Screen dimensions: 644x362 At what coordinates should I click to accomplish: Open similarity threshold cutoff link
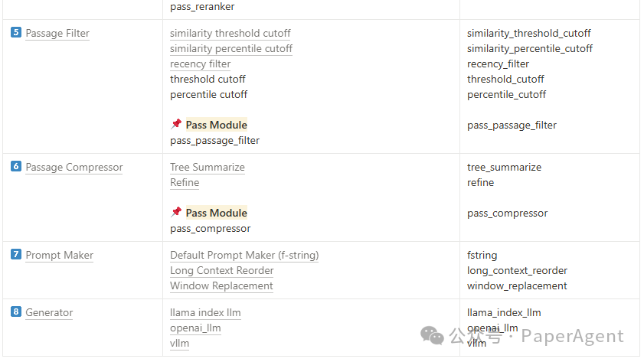point(230,33)
